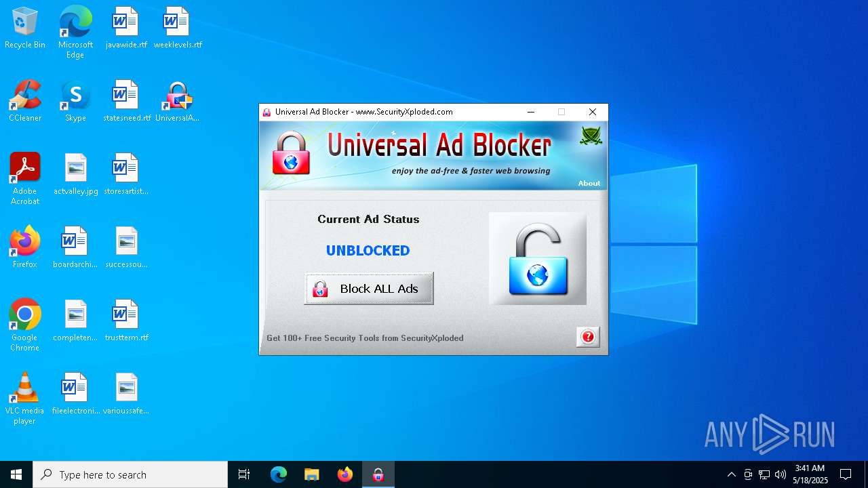Click Get 100+ Free Security Tools text

coord(365,338)
